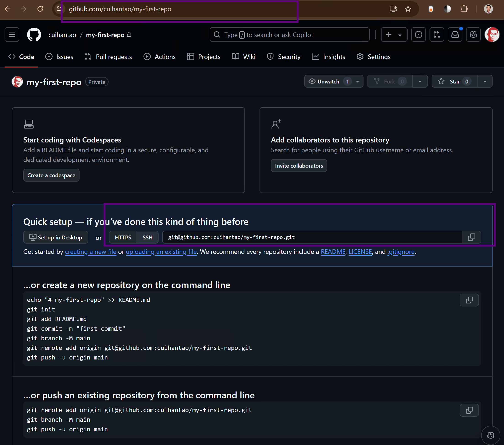Open the Copilot icon in the header
Screen dimensions: 504x445
click(473, 35)
